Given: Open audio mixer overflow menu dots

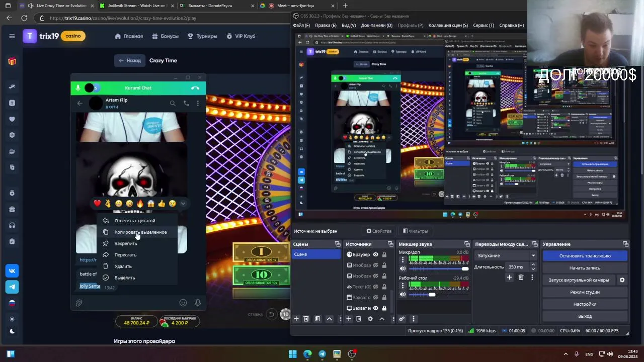Looking at the screenshot, I should tap(414, 319).
